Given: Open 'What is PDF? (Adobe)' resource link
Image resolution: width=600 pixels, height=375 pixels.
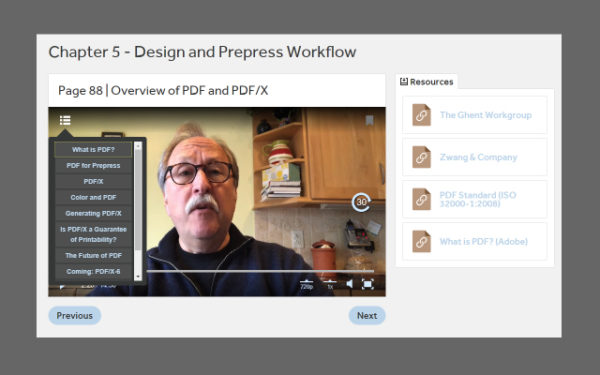Looking at the screenshot, I should [484, 241].
